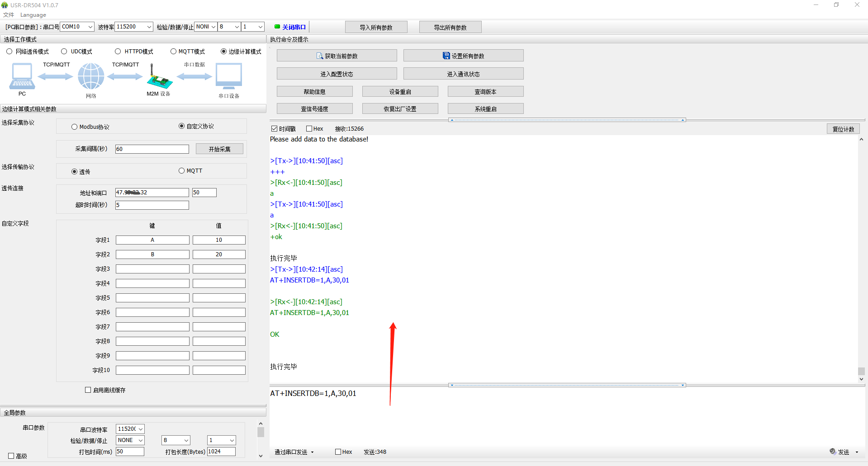The width and height of the screenshot is (868, 466).
Task: Click the field 1 key input box
Action: click(x=152, y=240)
